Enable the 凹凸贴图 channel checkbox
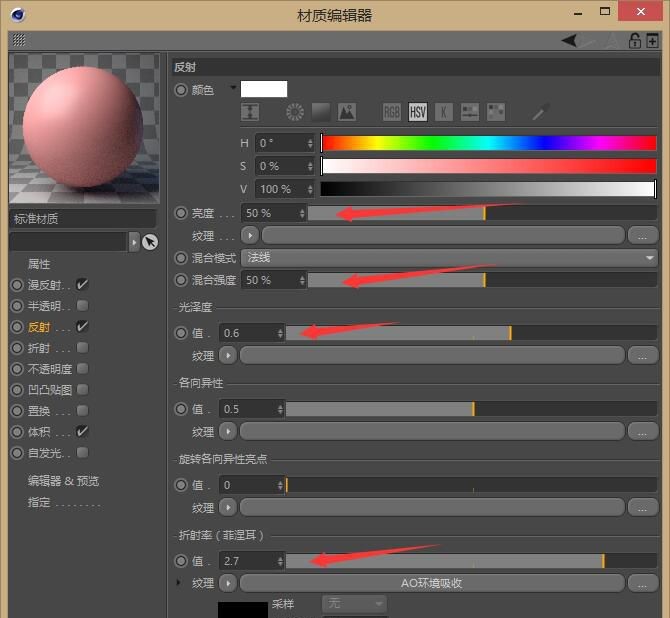 82,389
